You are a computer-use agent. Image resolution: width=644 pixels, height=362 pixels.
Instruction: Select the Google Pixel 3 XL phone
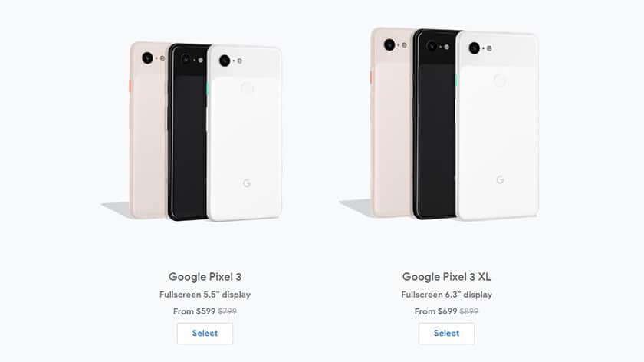[446, 333]
